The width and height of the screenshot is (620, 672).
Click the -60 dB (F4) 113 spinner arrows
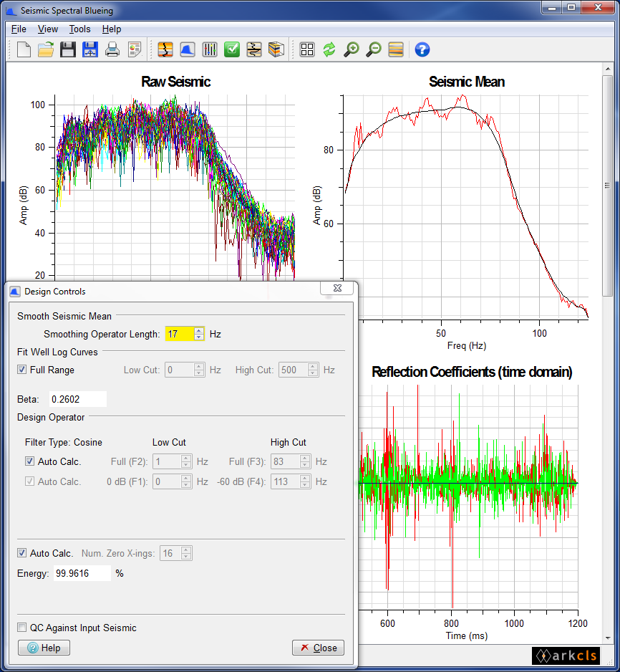point(305,481)
